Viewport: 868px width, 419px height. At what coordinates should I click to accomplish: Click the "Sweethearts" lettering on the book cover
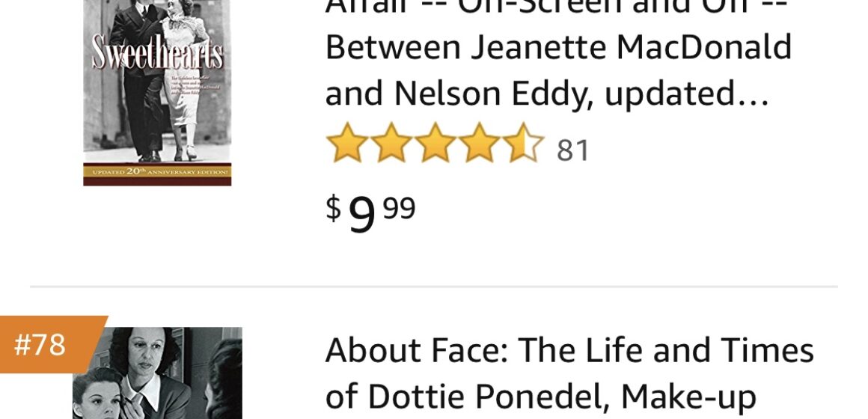157,55
